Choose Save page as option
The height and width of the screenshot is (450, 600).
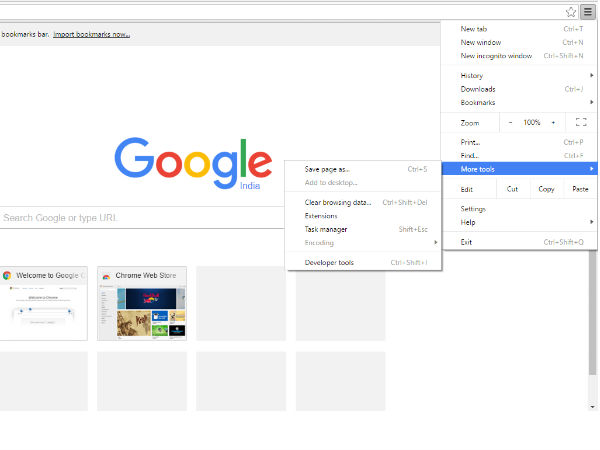point(327,169)
